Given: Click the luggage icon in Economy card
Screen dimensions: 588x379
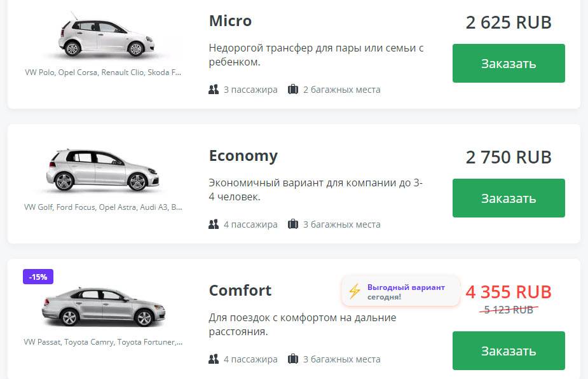Looking at the screenshot, I should [x=293, y=224].
